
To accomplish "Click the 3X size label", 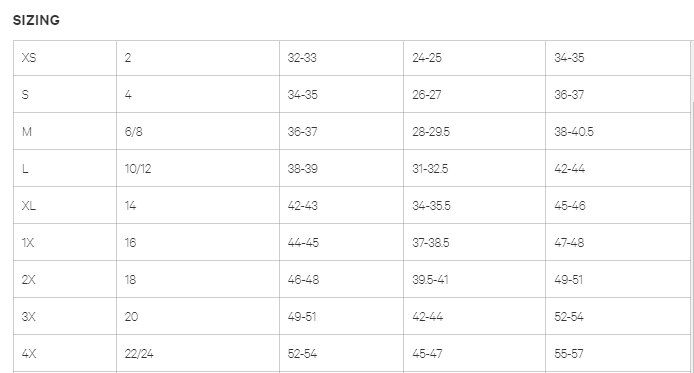I will (x=65, y=316).
